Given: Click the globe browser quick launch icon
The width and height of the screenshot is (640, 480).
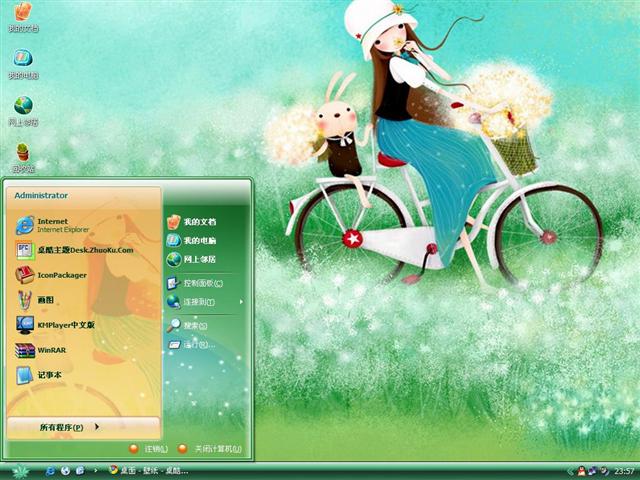Looking at the screenshot, I should 65,471.
